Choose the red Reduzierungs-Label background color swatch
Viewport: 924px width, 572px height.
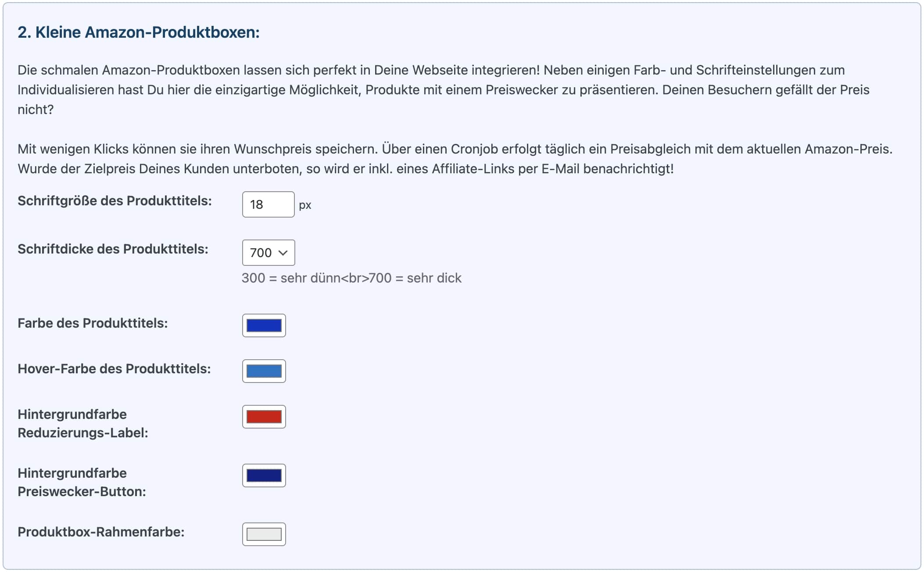[264, 417]
